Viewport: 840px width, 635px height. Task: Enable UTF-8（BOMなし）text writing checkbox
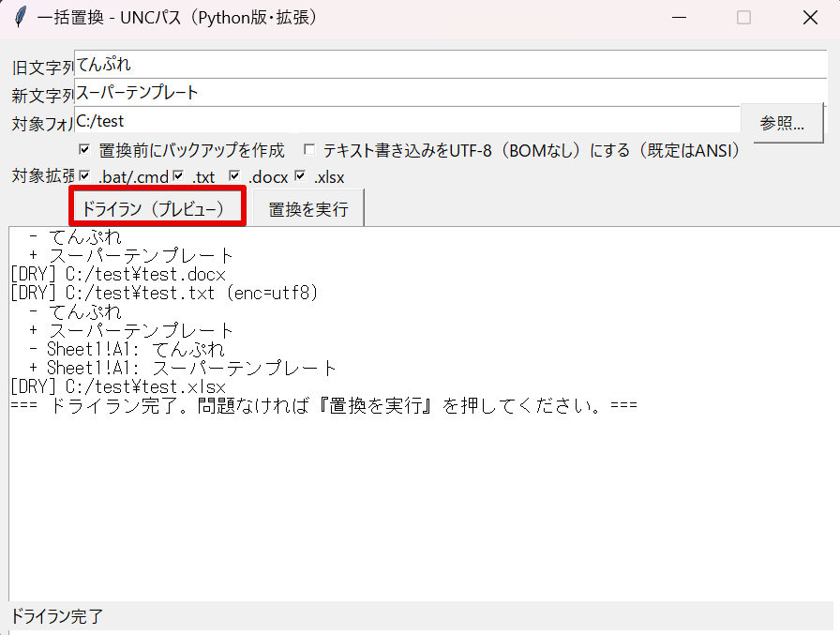309,150
